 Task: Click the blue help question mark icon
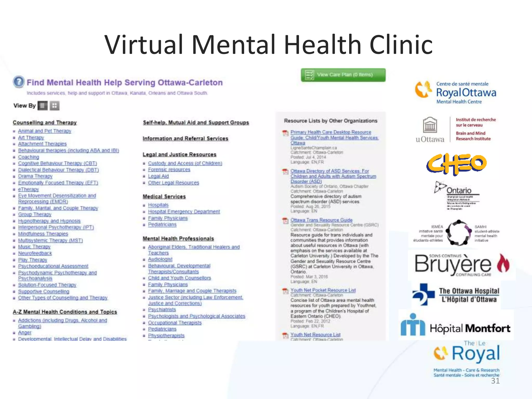click(19, 82)
